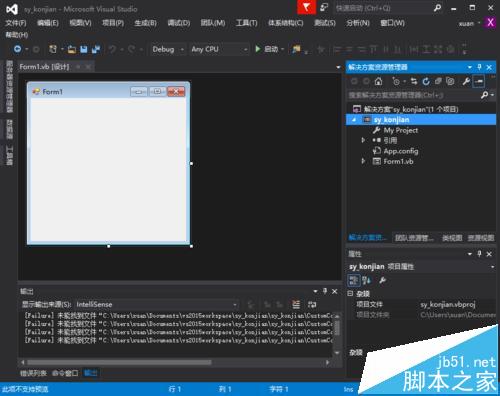The image size is (500, 396).
Task: Open the document list dropdown arrow
Action: click(338, 67)
